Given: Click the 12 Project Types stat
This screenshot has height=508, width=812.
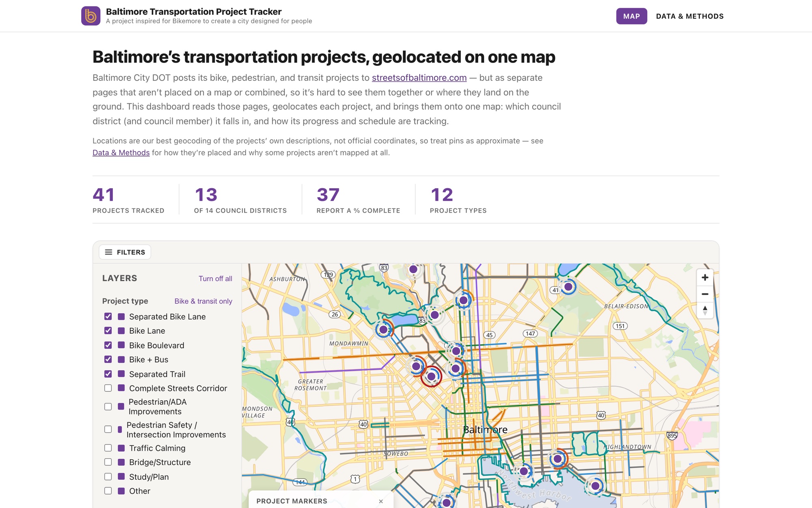Looking at the screenshot, I should click(458, 200).
